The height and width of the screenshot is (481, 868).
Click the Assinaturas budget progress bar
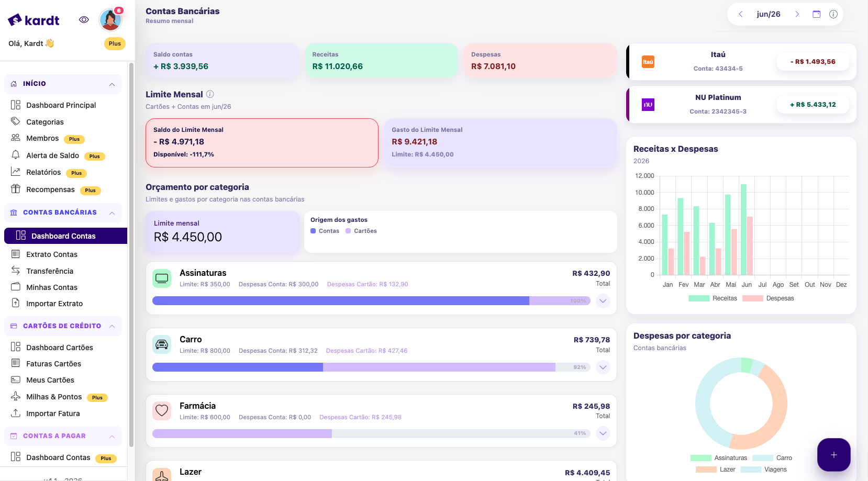(371, 301)
